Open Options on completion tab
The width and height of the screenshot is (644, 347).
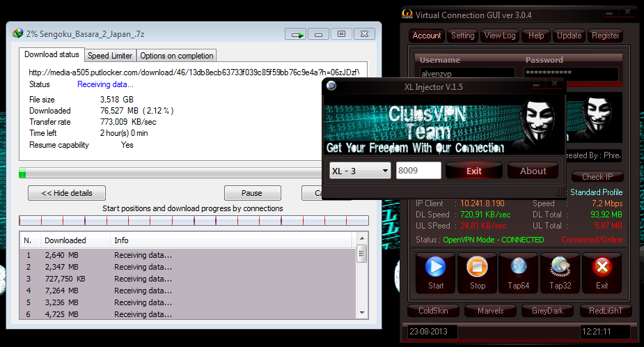(177, 56)
